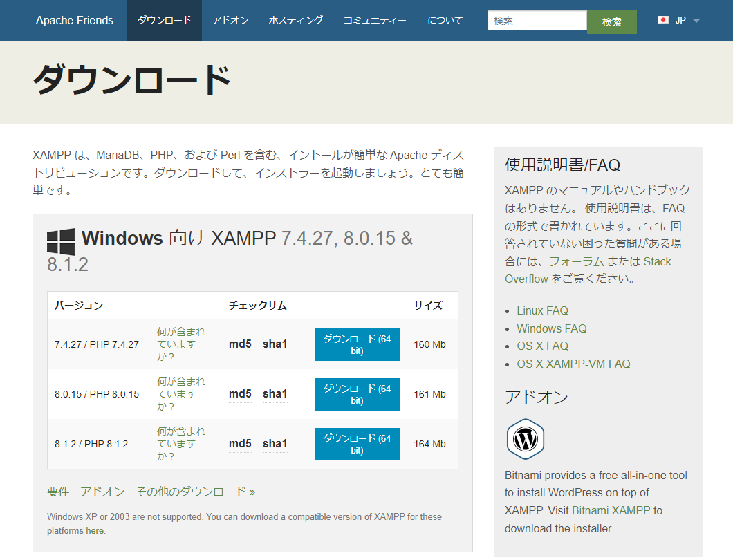Open the JP language dropdown arrow

point(696,21)
